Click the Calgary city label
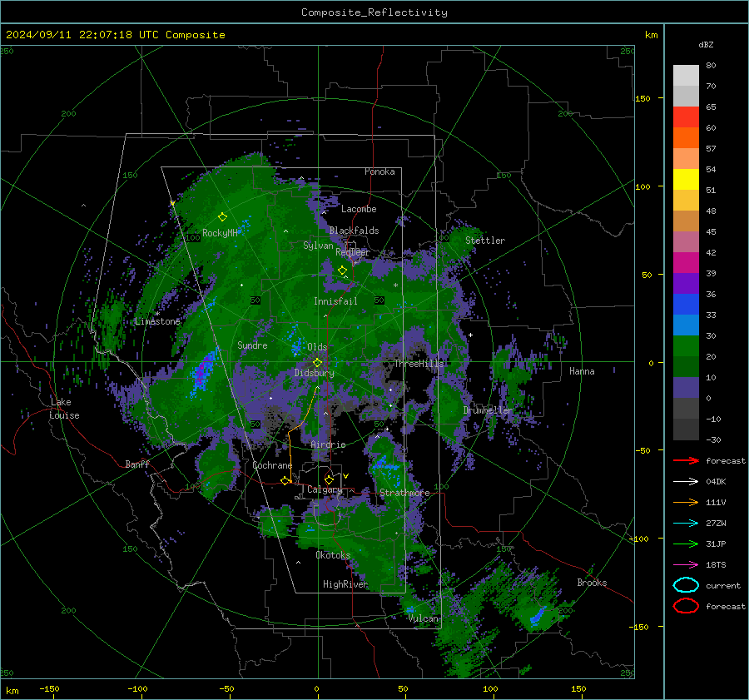 pyautogui.click(x=325, y=489)
